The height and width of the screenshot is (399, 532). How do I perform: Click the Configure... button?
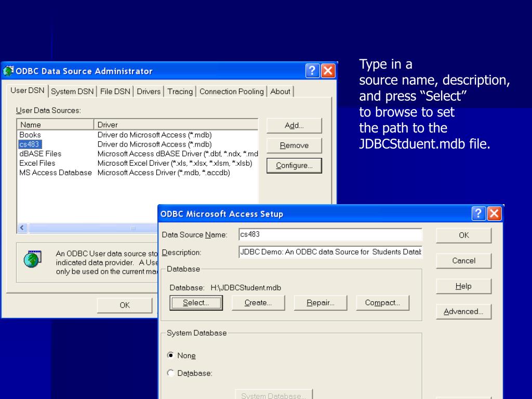tap(294, 166)
